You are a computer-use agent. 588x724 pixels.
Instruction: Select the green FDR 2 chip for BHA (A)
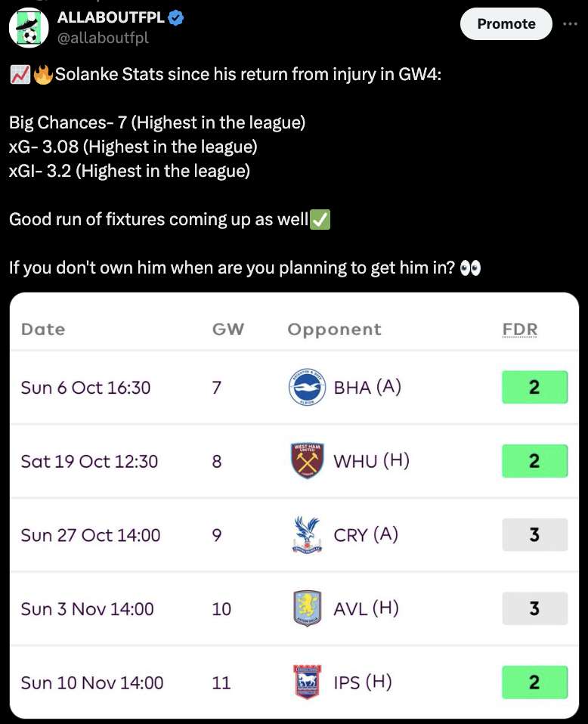pos(535,387)
